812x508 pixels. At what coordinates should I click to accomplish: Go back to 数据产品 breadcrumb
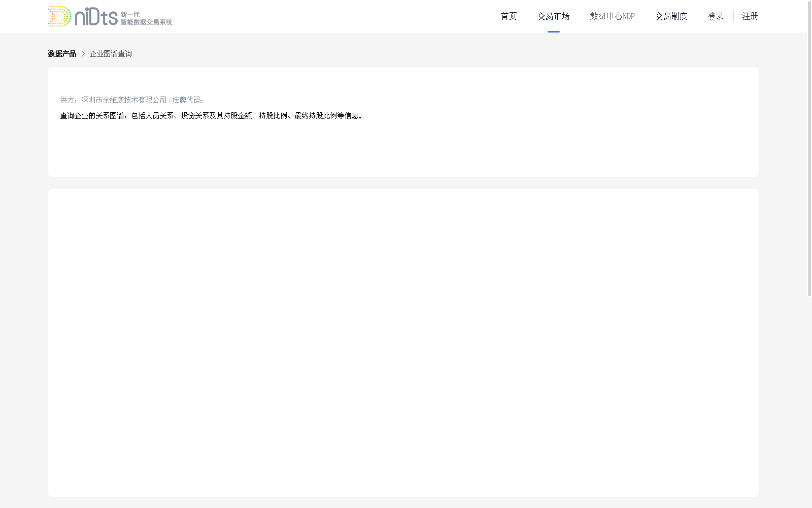[x=62, y=54]
